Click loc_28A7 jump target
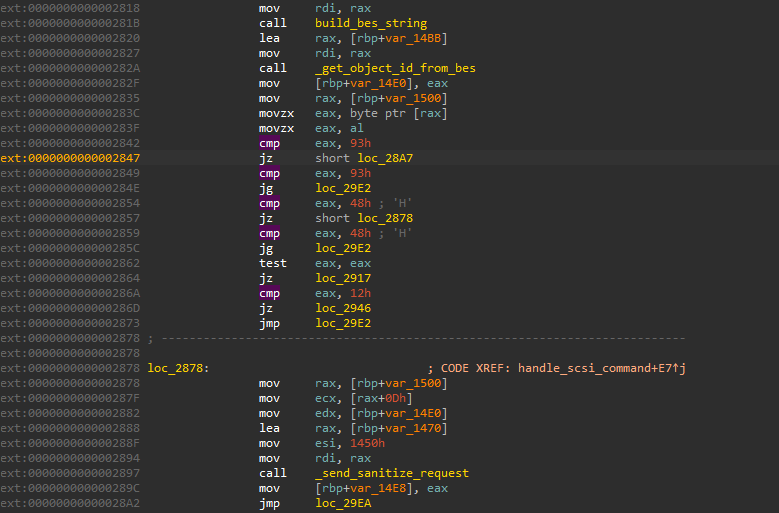The width and height of the screenshot is (779, 513). point(385,158)
